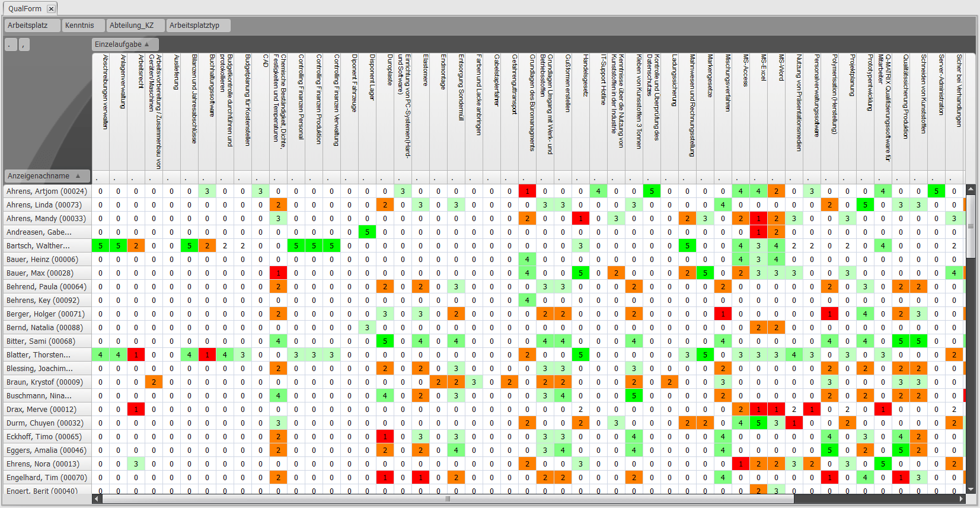The height and width of the screenshot is (508, 980).
Task: Select row 'Behrend, Paula (00064)'
Action: pos(47,287)
